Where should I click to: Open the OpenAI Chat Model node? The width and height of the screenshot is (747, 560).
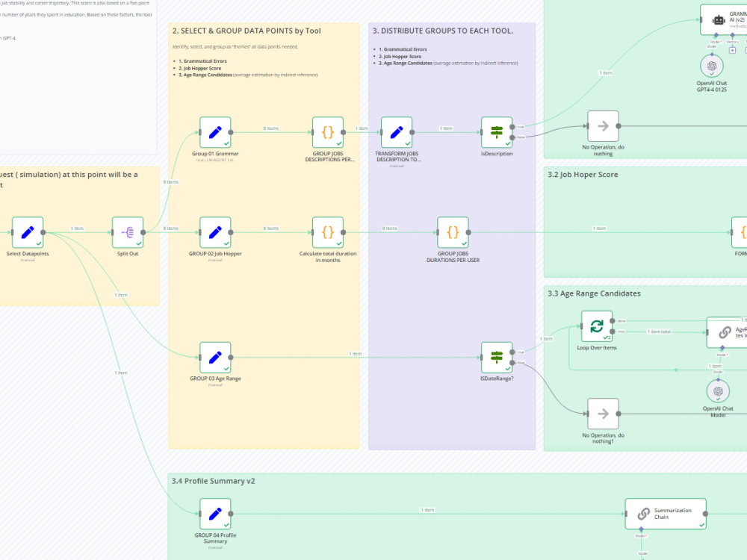click(718, 391)
